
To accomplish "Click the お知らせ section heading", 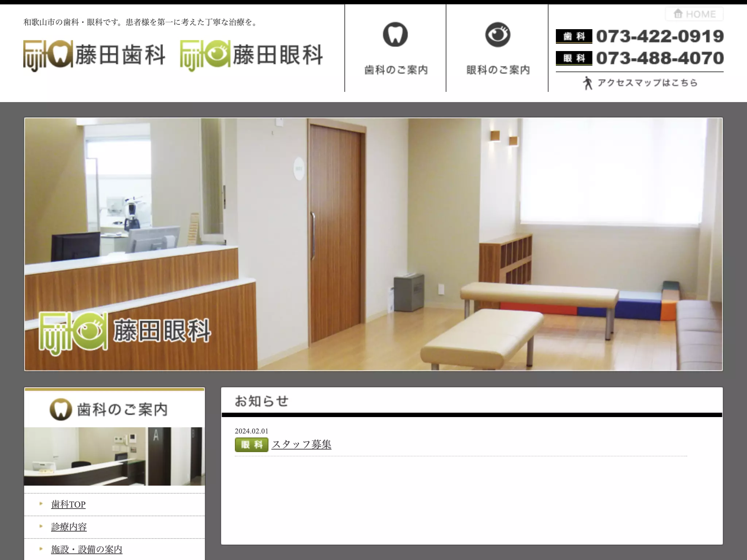I will coord(262,401).
